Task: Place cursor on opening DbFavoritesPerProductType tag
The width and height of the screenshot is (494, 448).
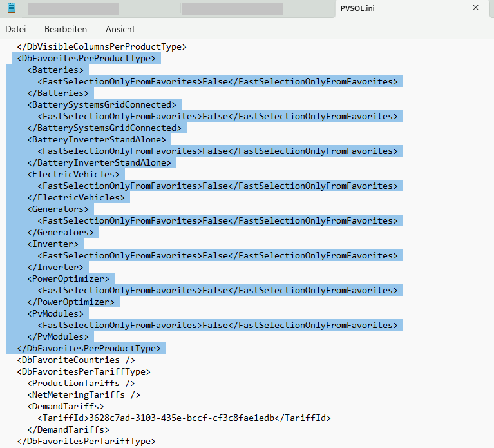Action: 86,59
